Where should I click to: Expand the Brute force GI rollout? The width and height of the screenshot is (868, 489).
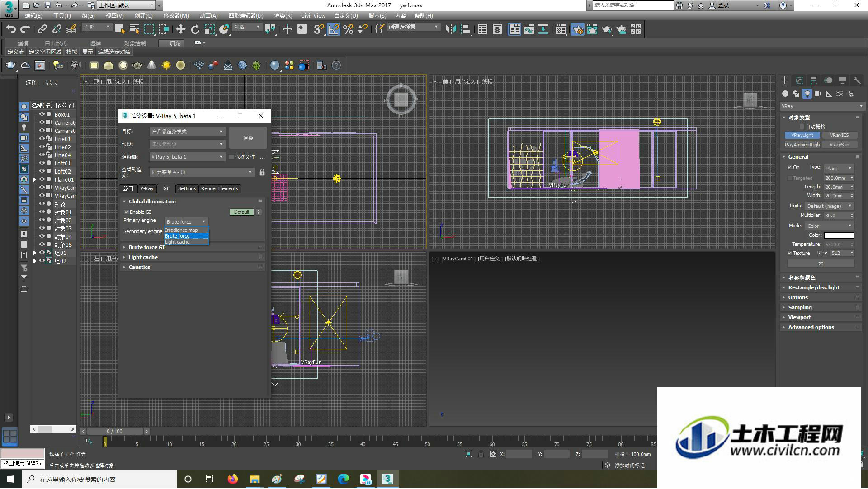pyautogui.click(x=193, y=247)
